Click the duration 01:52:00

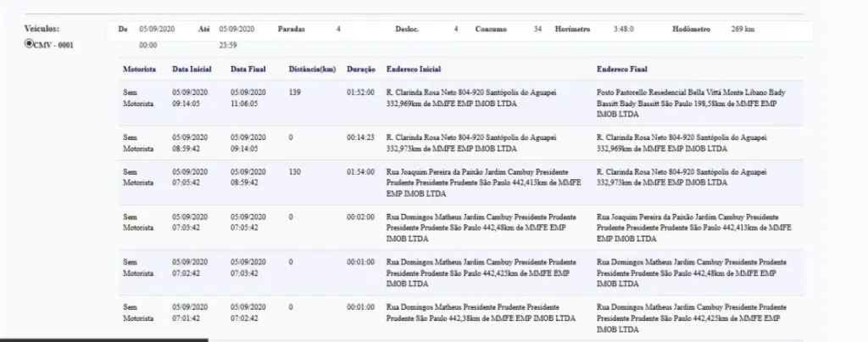[x=360, y=93]
